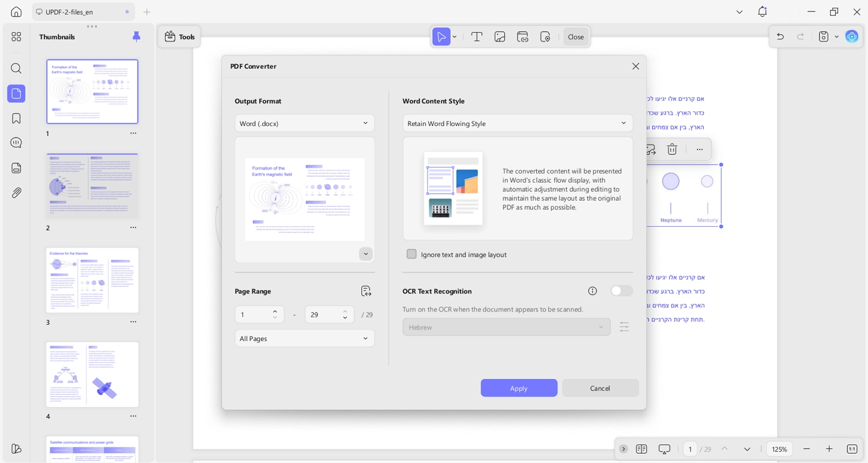
Task: Open the Retain Word Flowing Style dropdown
Action: [517, 123]
